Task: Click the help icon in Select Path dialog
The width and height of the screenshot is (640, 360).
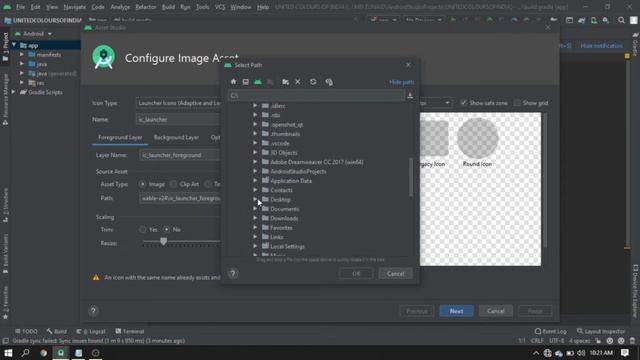Action: [233, 273]
